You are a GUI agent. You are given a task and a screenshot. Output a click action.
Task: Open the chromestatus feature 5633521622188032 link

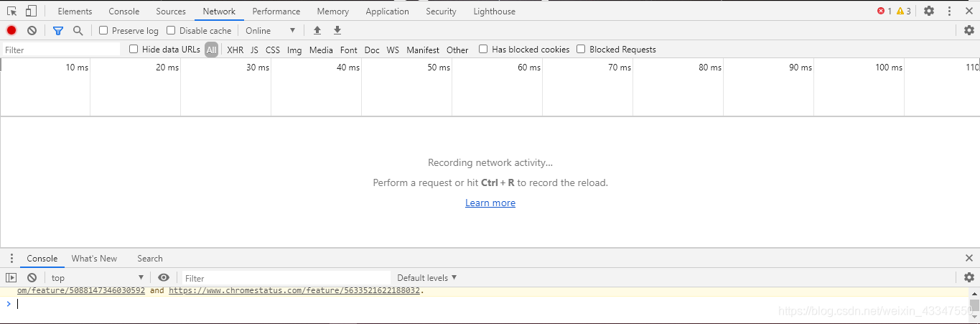pyautogui.click(x=296, y=291)
